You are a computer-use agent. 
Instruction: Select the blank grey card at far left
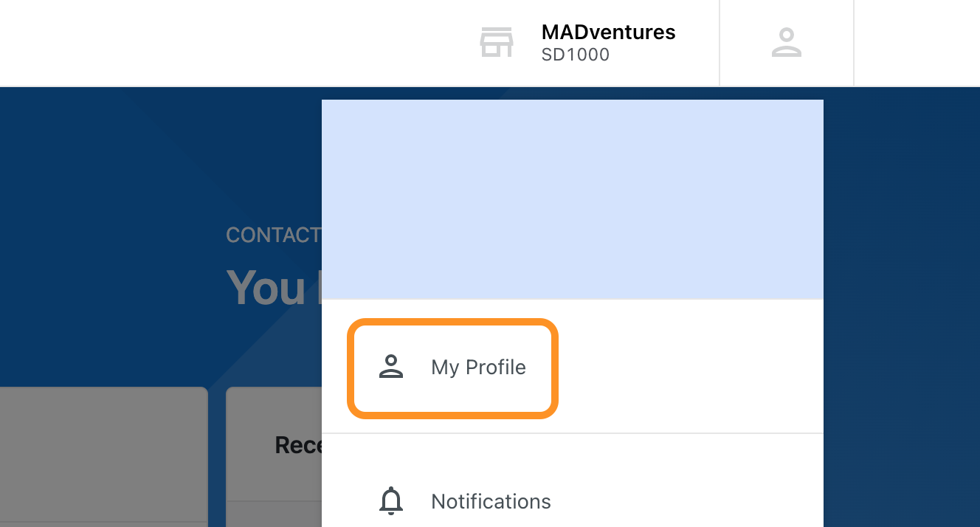coord(103,457)
